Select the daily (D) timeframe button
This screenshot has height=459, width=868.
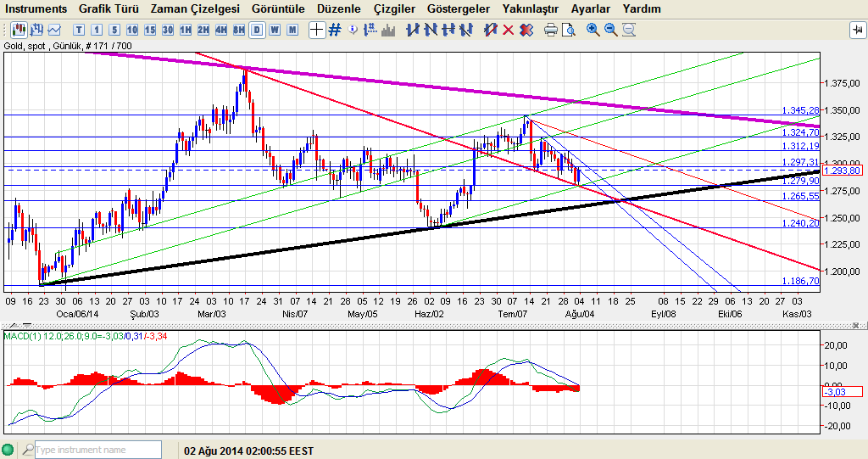tap(257, 30)
